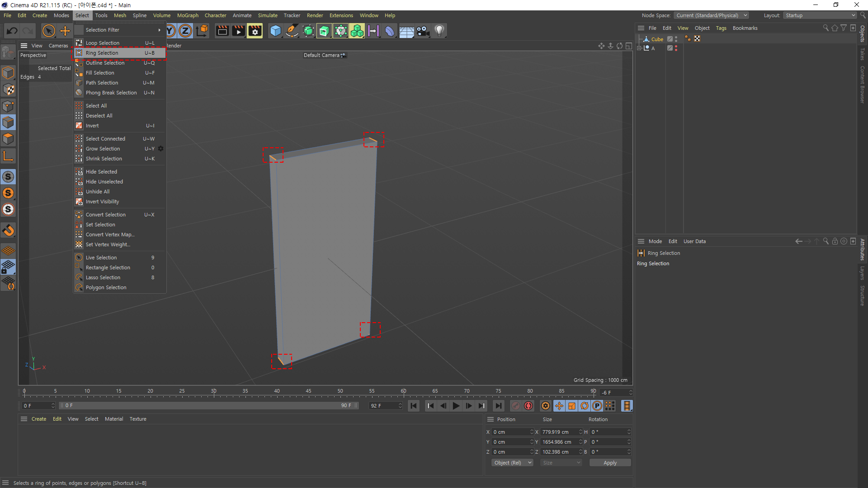
Task: Click the Apply button
Action: point(609,463)
